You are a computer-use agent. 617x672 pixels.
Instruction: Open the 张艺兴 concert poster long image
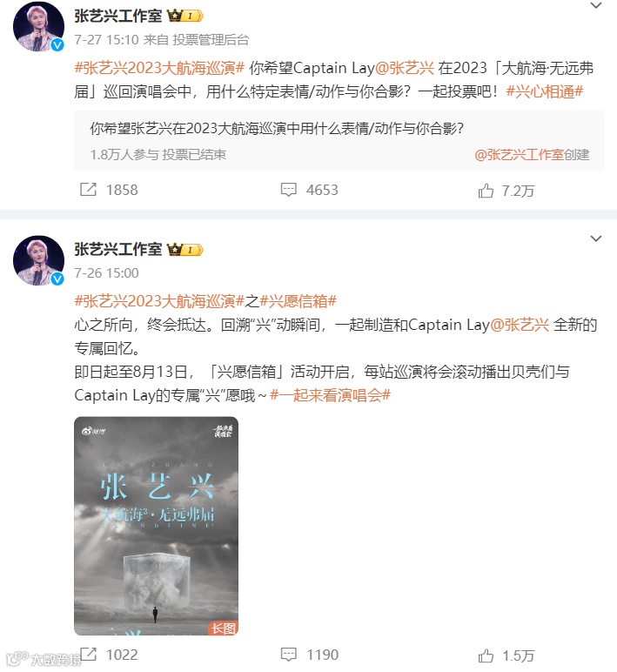(156, 526)
